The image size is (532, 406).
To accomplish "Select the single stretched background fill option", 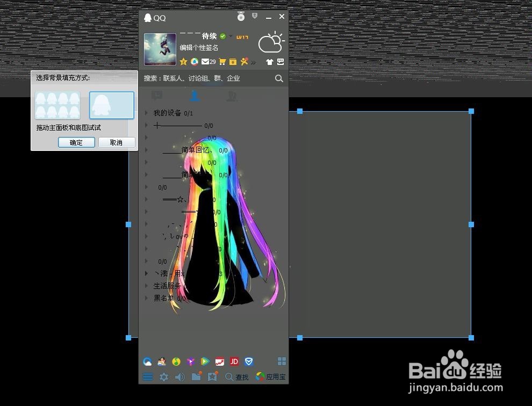I will tap(112, 105).
